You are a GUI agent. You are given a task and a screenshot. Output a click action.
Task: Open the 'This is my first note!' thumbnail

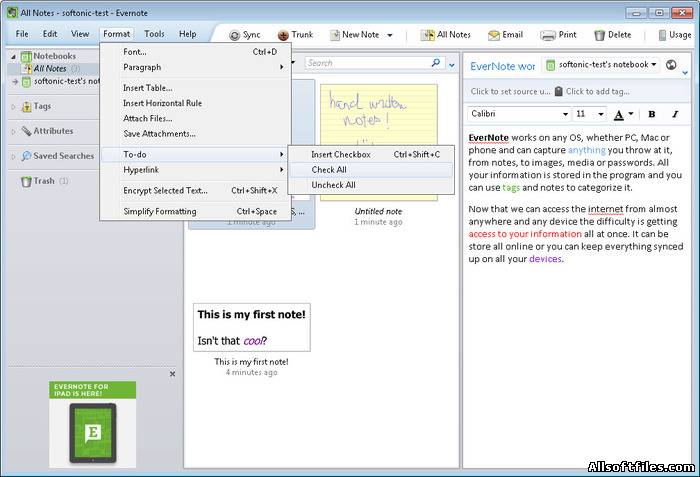click(251, 327)
